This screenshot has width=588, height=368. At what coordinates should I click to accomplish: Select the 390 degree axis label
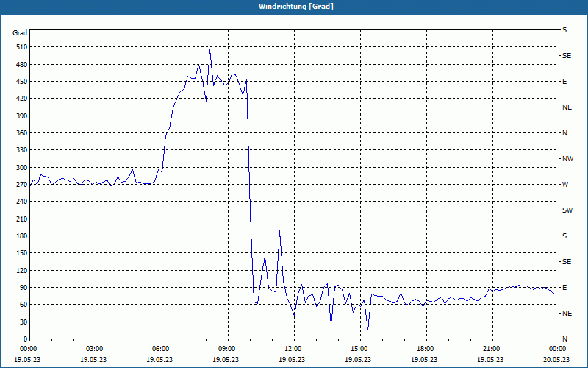(23, 116)
